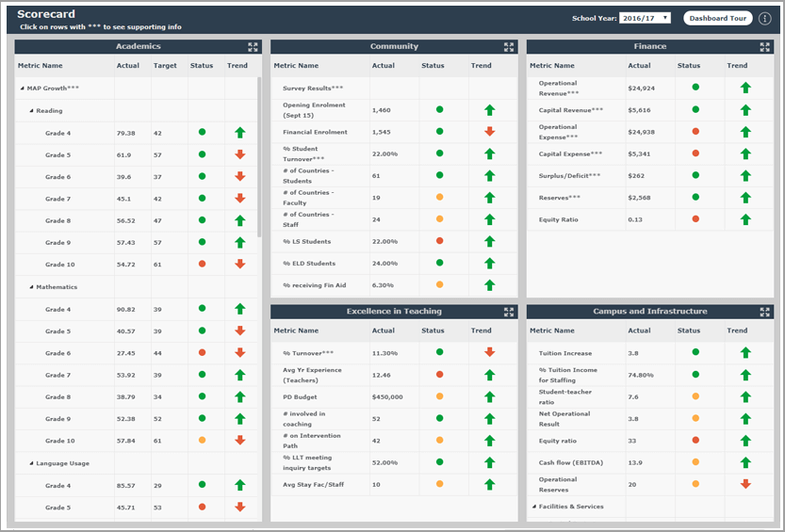Click the Academics Target column header
Image resolution: width=785 pixels, height=532 pixels.
pyautogui.click(x=165, y=66)
